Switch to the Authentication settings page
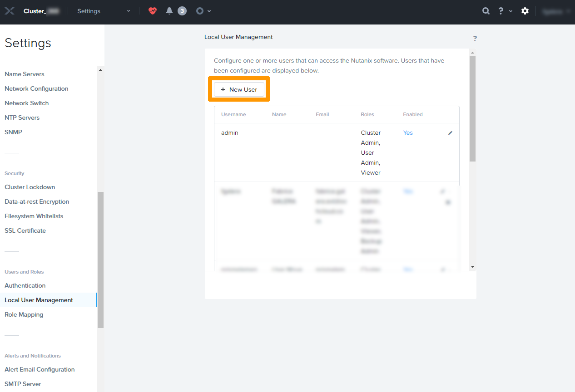The height and width of the screenshot is (392, 575). pos(25,285)
